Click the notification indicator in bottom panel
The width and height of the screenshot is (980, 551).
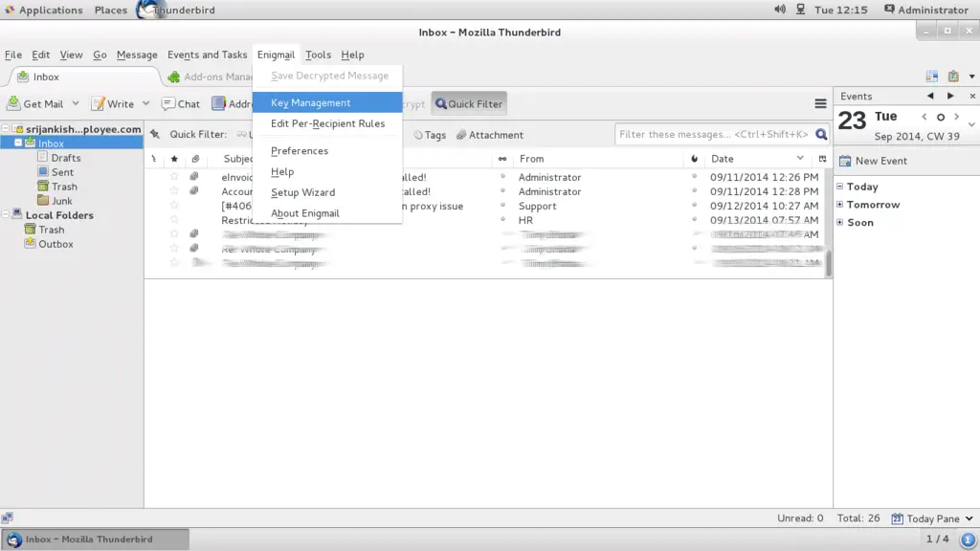click(968, 540)
